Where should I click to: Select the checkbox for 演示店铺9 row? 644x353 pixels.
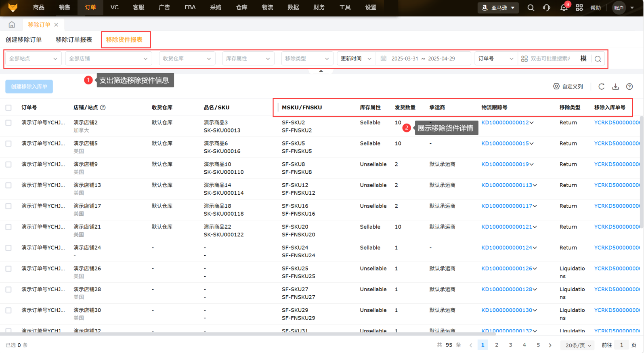8,164
